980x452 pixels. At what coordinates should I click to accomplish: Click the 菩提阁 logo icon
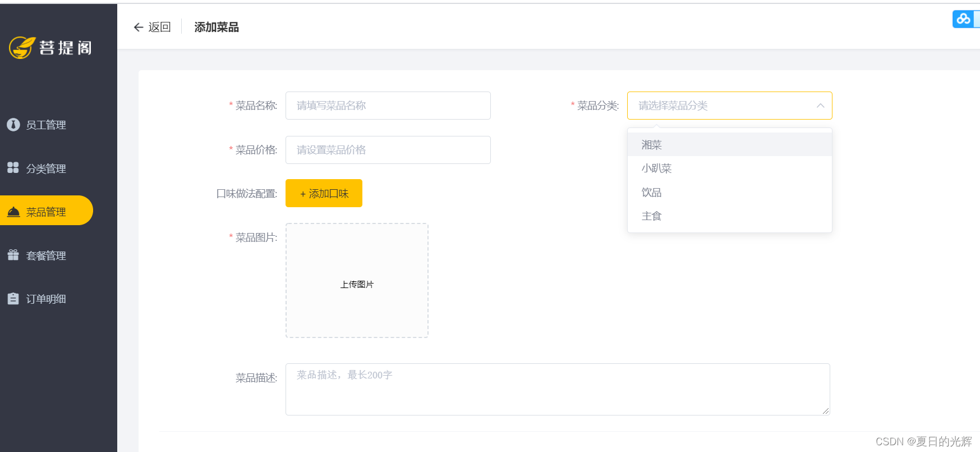22,48
